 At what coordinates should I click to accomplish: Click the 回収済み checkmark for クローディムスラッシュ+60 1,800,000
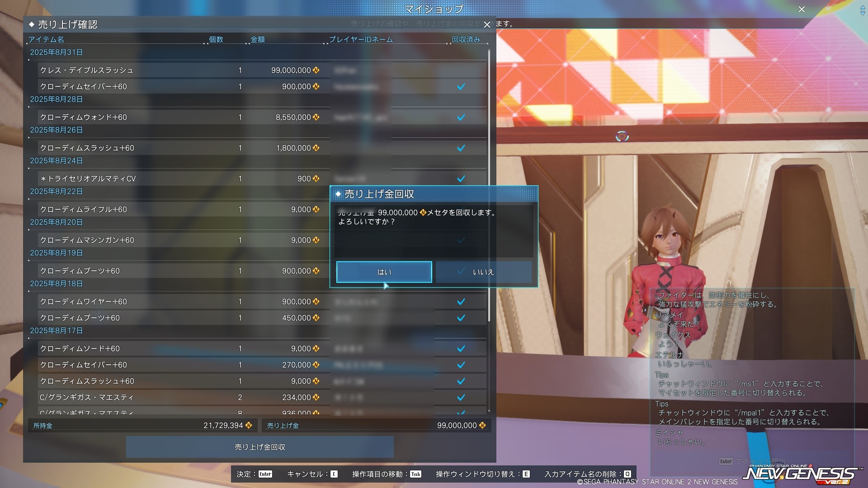[461, 148]
